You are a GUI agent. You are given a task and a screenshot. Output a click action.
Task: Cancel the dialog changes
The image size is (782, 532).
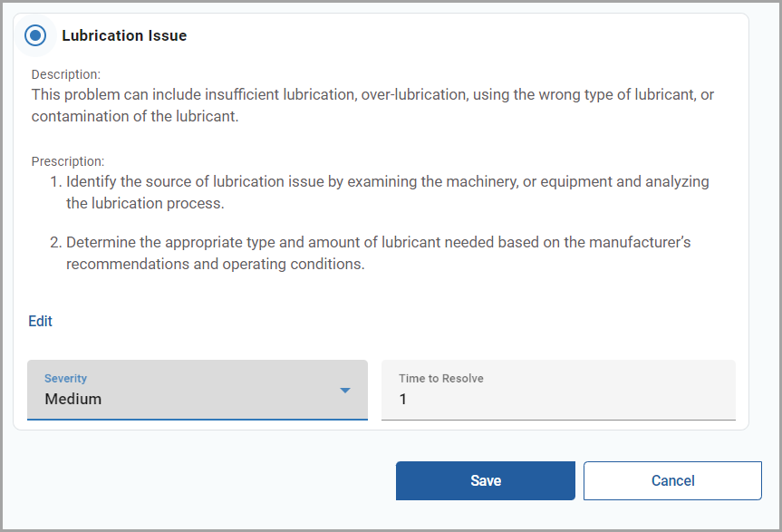coord(672,480)
